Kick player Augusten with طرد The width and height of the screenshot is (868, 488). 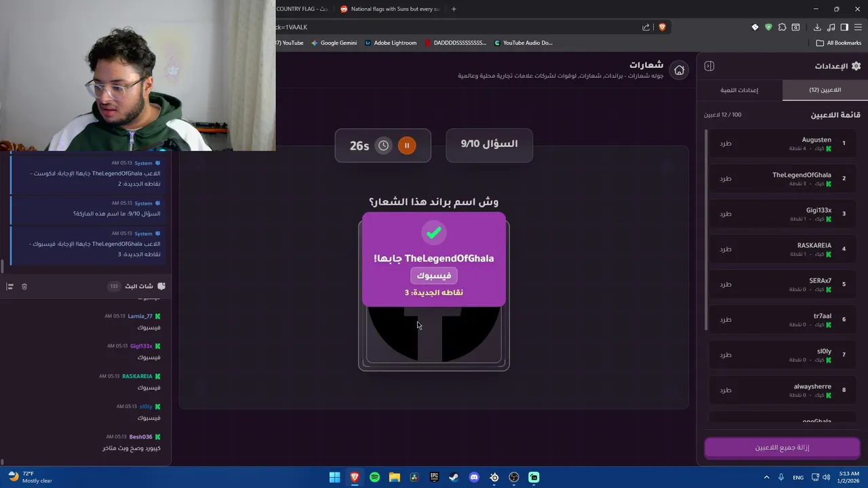click(726, 143)
